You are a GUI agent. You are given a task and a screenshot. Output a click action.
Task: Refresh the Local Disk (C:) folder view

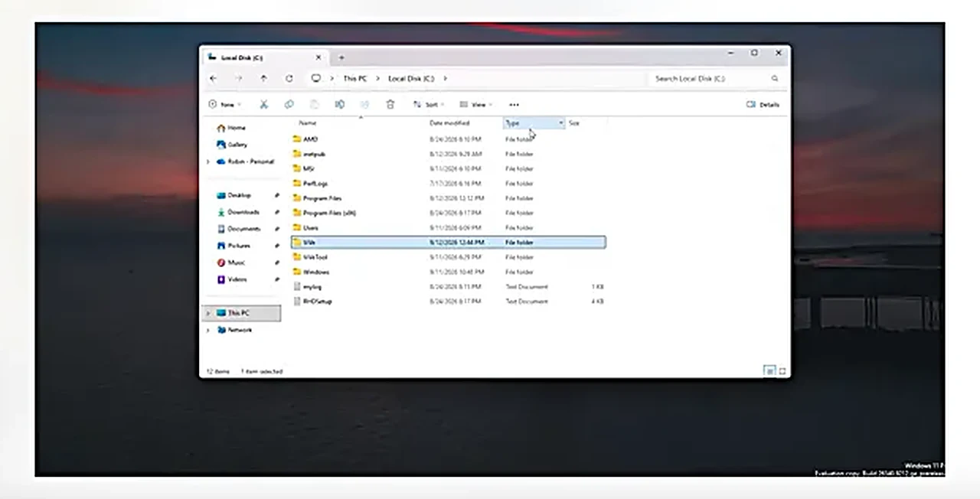point(289,78)
